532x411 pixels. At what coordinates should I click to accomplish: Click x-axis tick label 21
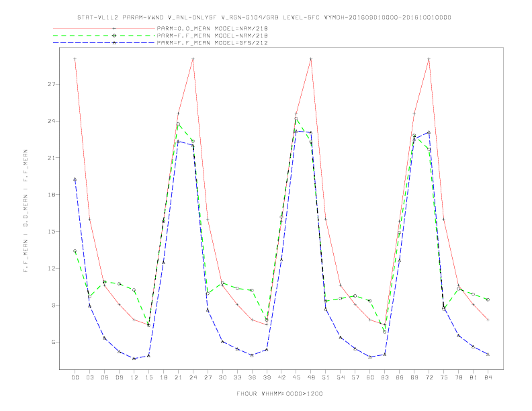178,377
